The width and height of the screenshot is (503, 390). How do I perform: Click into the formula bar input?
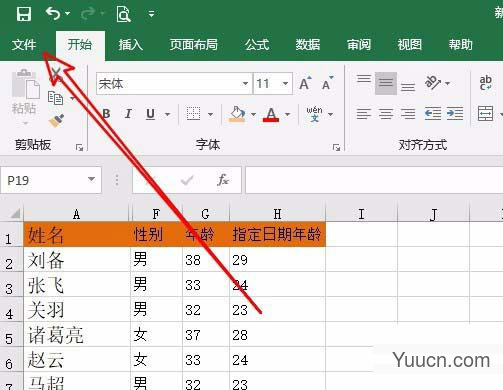pyautogui.click(x=374, y=180)
